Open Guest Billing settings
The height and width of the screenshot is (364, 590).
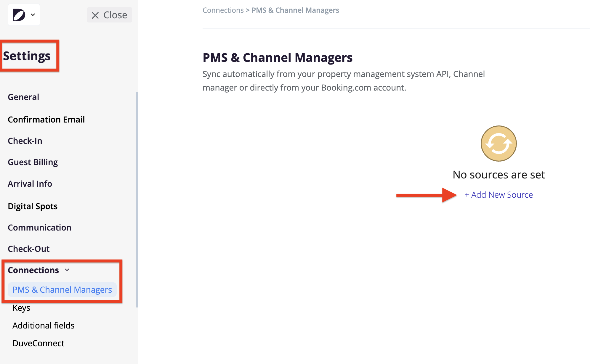coord(33,162)
